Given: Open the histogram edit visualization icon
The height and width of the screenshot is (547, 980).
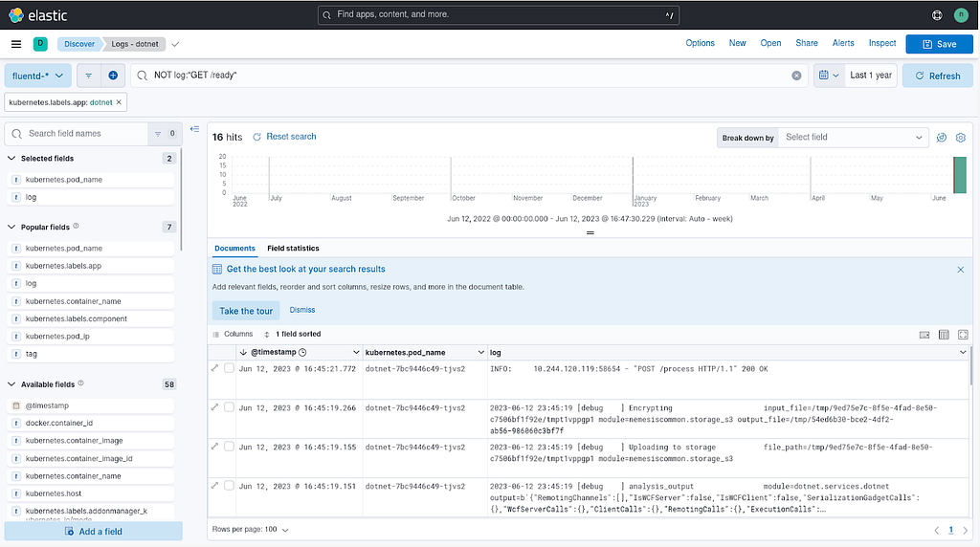Looking at the screenshot, I should [942, 138].
